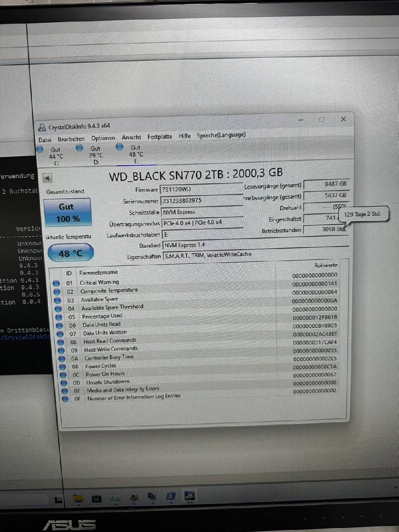
Task: Click the status dot beside Host Read Commands
Action: point(61,342)
